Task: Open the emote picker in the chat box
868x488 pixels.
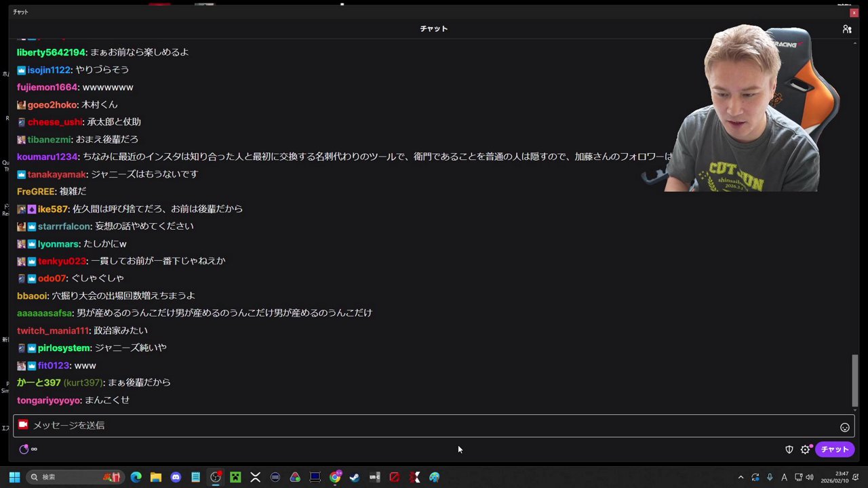Action: tap(845, 426)
